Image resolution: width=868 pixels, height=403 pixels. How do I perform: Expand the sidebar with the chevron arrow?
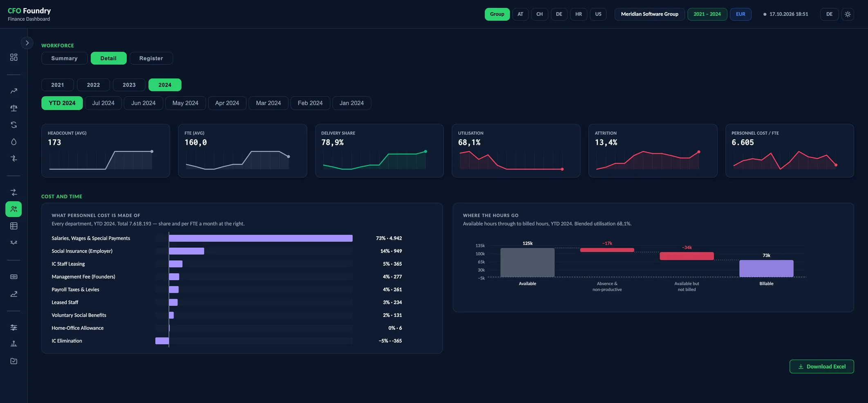(27, 43)
